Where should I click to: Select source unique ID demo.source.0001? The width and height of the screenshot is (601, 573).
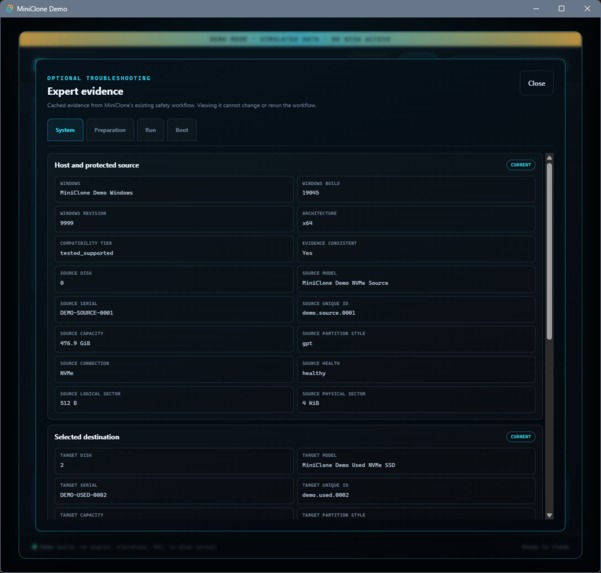coord(328,313)
